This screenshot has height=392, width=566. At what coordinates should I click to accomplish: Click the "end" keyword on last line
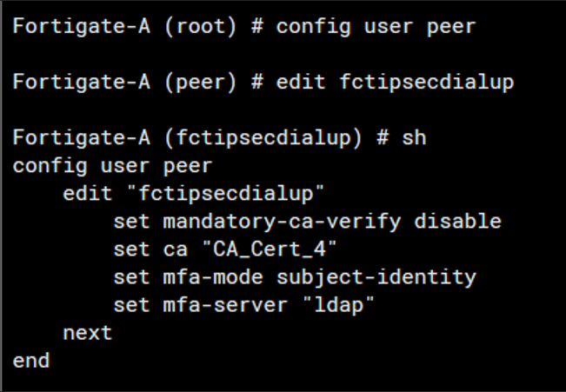tap(31, 360)
